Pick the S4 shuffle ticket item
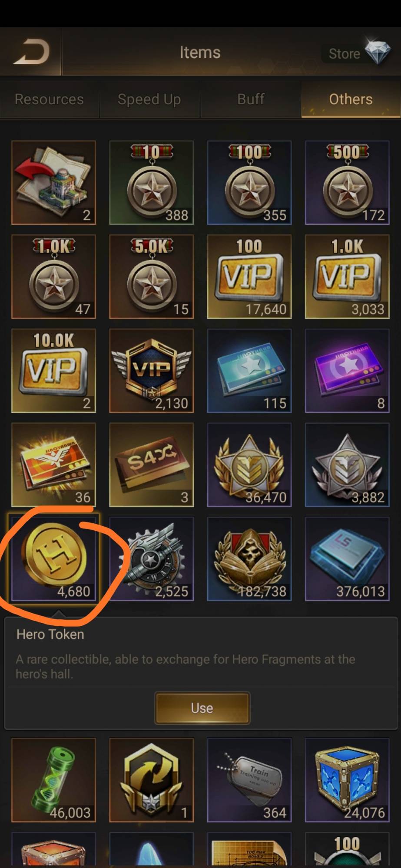The width and height of the screenshot is (401, 868). coord(151,465)
